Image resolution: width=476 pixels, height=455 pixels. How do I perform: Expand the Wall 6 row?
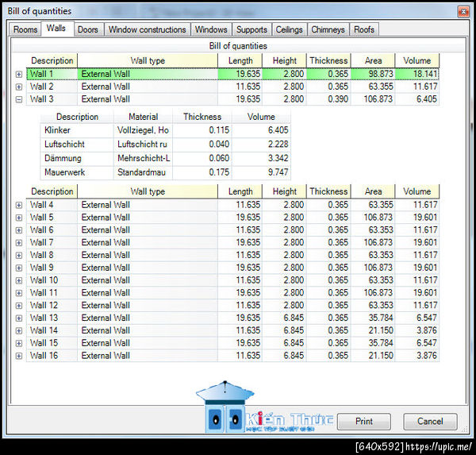click(x=19, y=230)
